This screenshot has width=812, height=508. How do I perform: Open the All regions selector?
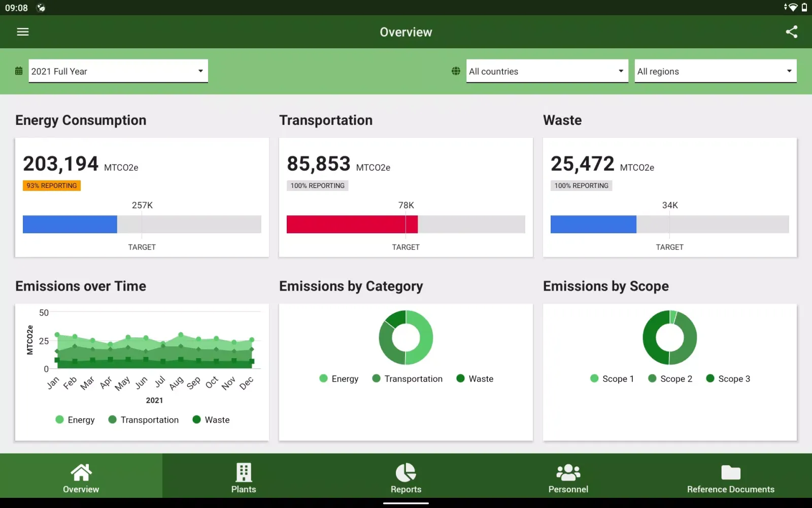715,71
